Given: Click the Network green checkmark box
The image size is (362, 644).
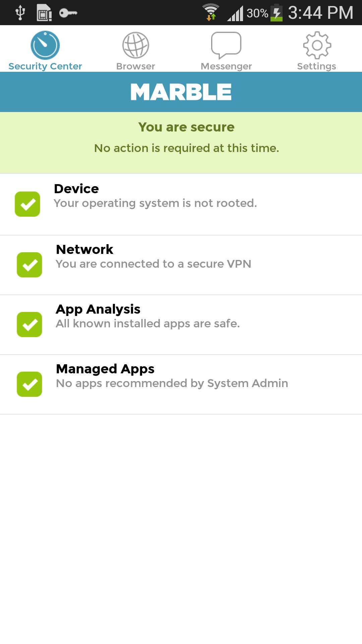Looking at the screenshot, I should pos(29,265).
